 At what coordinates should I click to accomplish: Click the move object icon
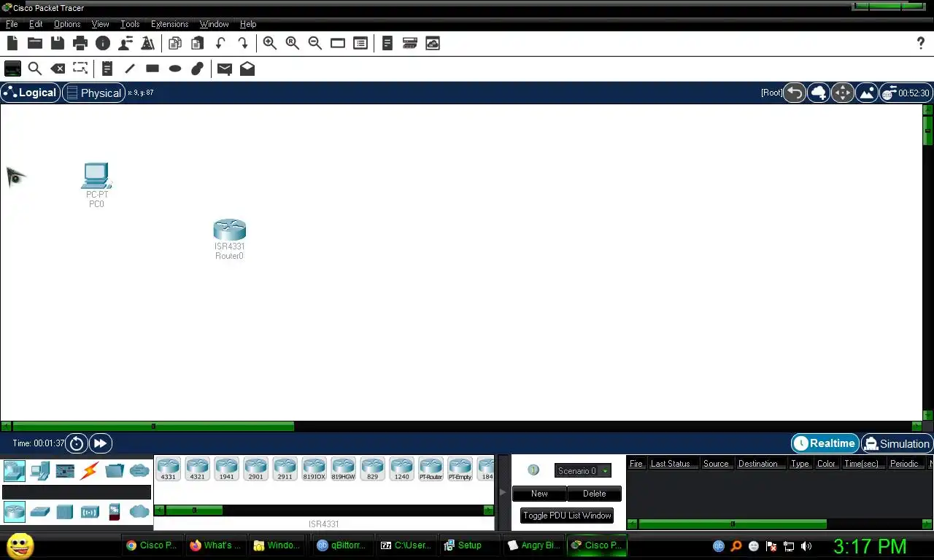tap(842, 93)
